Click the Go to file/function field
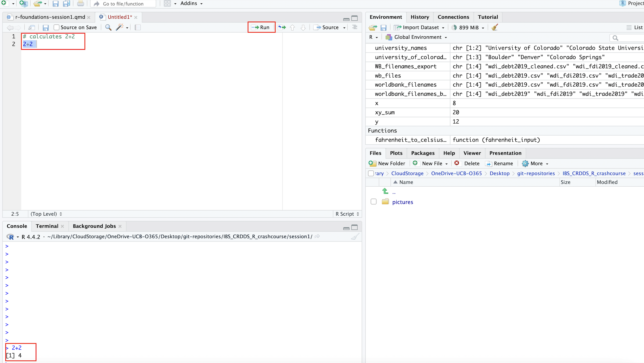The image size is (644, 363). click(123, 4)
